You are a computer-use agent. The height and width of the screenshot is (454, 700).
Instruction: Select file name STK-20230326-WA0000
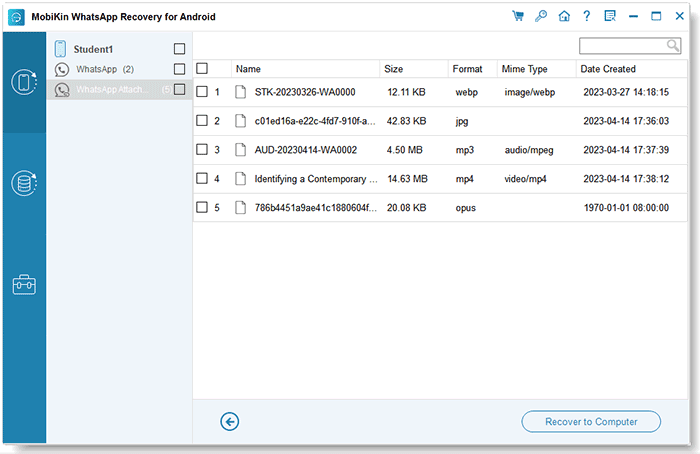pos(305,92)
